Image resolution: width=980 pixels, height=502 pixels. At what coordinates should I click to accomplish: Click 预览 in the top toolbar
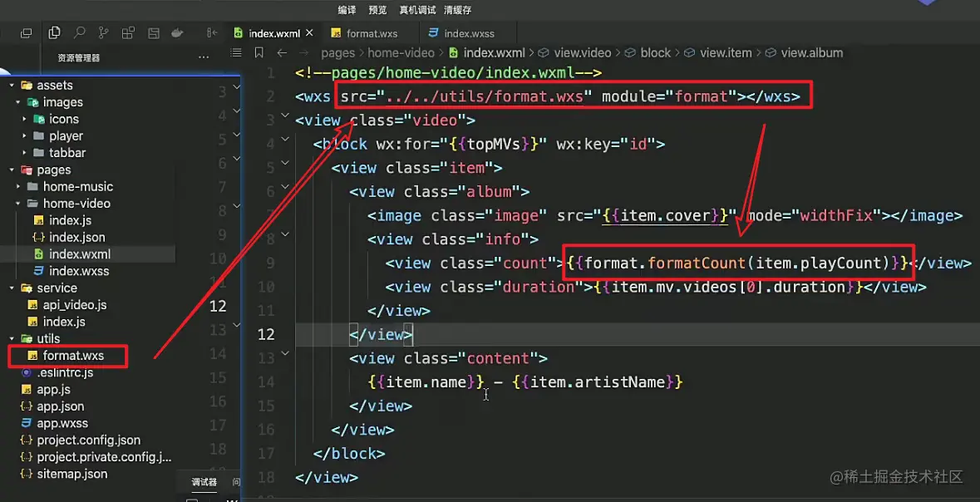pyautogui.click(x=377, y=10)
